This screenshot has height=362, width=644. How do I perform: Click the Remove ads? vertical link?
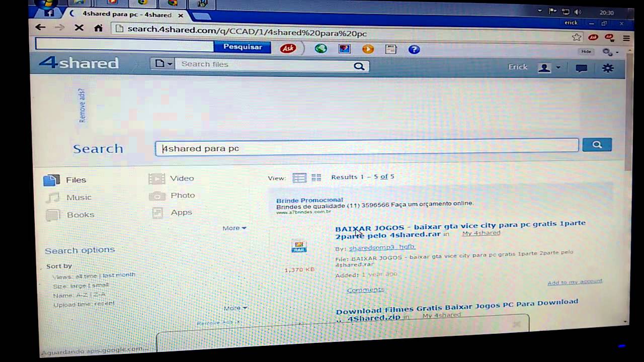pos(82,106)
